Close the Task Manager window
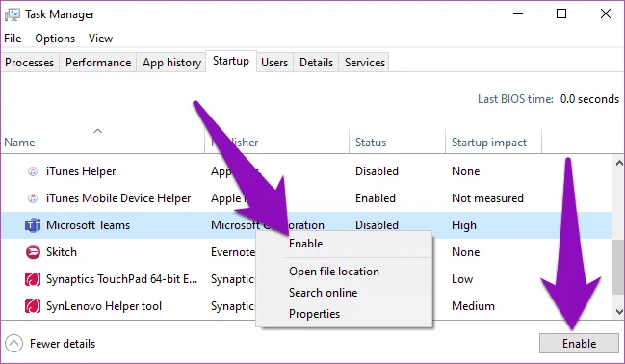Screen dimensions: 625x364 click(606, 13)
